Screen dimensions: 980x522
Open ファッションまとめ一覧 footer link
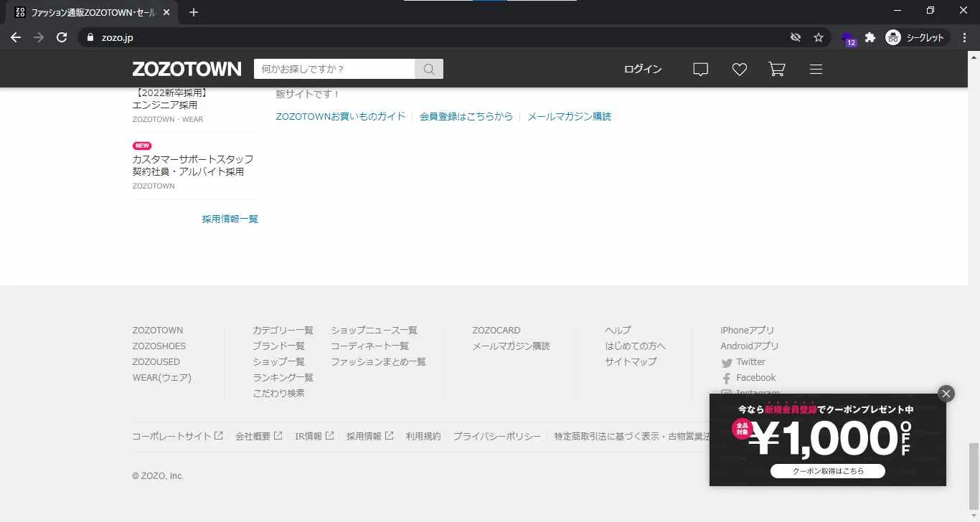pyautogui.click(x=378, y=362)
